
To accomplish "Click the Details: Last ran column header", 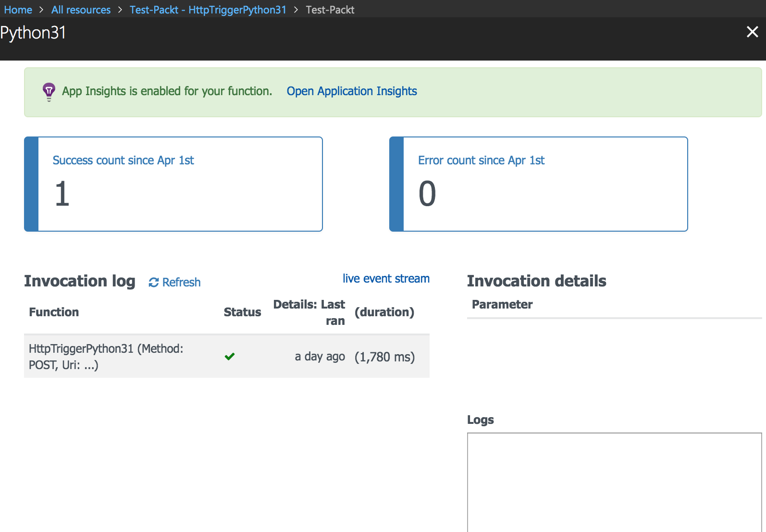I will tap(309, 312).
